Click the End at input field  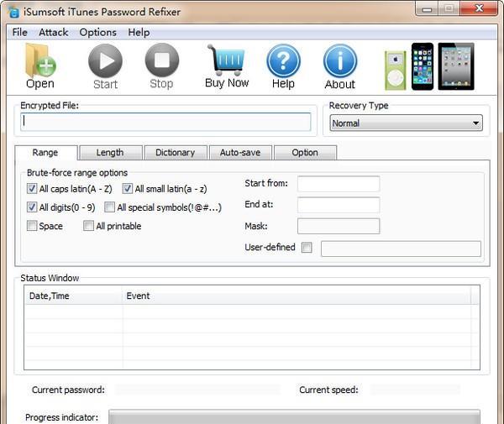[339, 205]
